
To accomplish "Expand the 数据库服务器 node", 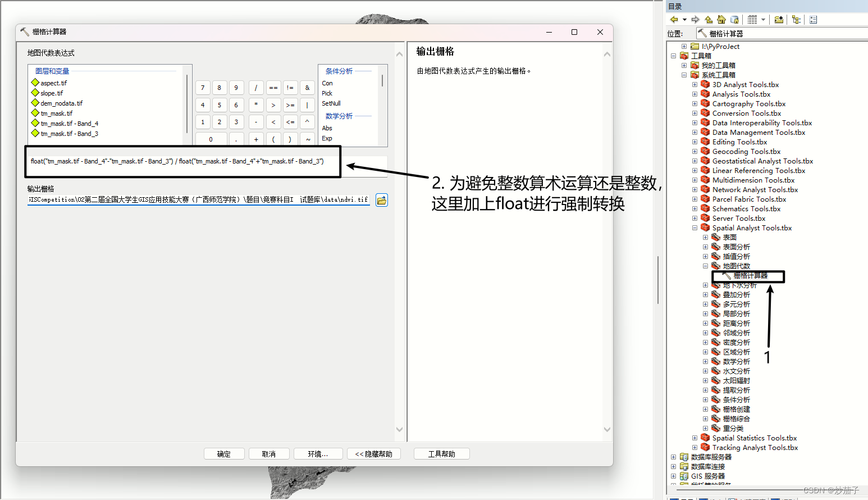I will [674, 457].
